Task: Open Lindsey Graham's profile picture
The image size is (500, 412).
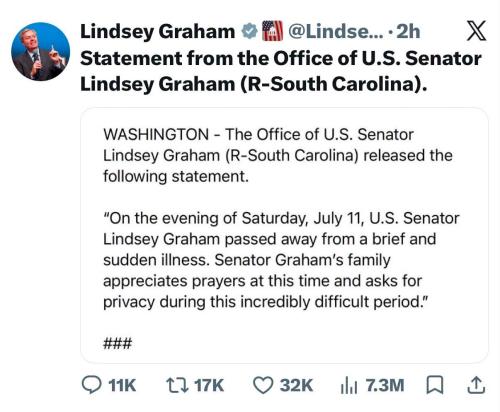Action: [x=41, y=52]
